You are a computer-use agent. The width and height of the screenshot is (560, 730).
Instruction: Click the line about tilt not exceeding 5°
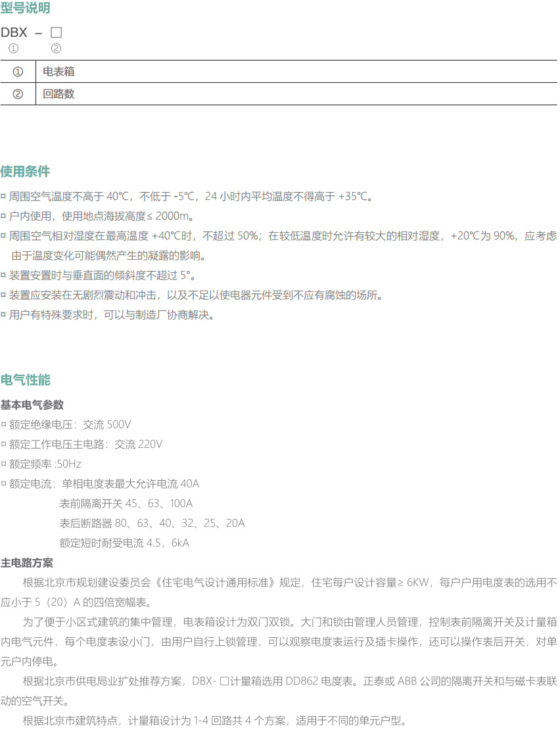click(x=98, y=276)
